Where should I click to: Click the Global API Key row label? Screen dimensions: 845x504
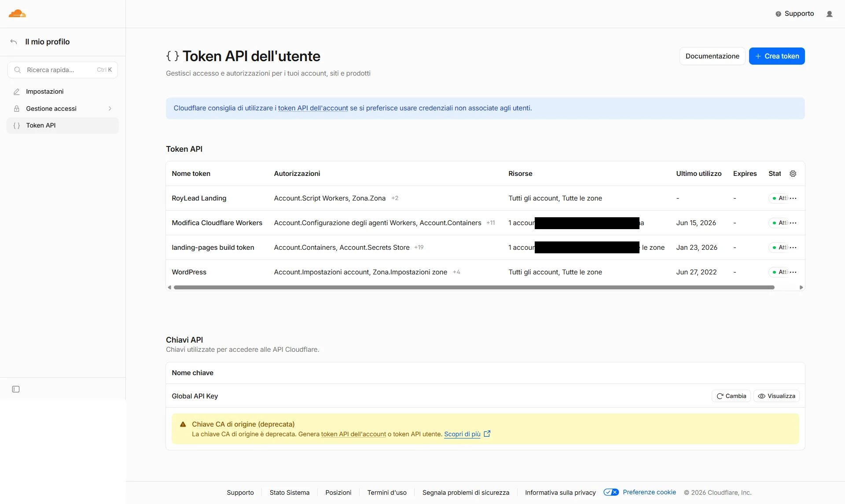click(195, 396)
